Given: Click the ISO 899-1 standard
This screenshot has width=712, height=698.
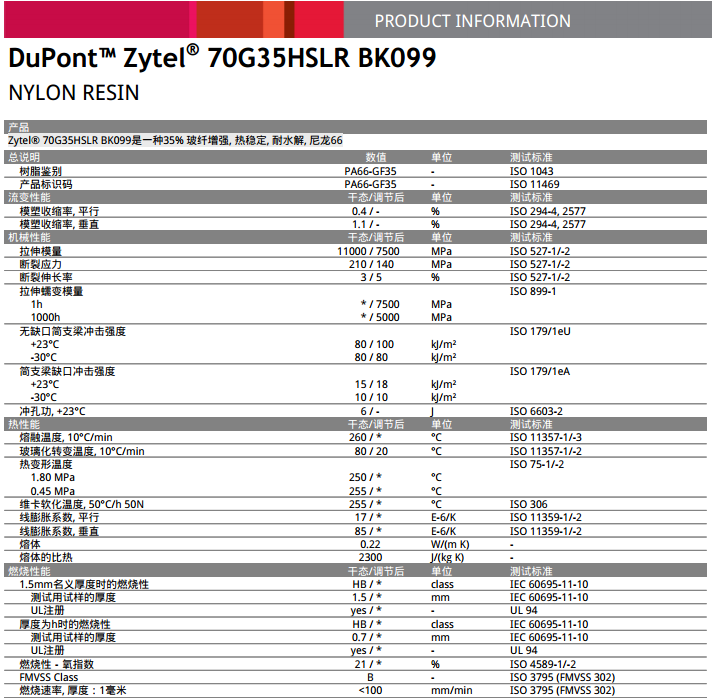Looking at the screenshot, I should (533, 291).
